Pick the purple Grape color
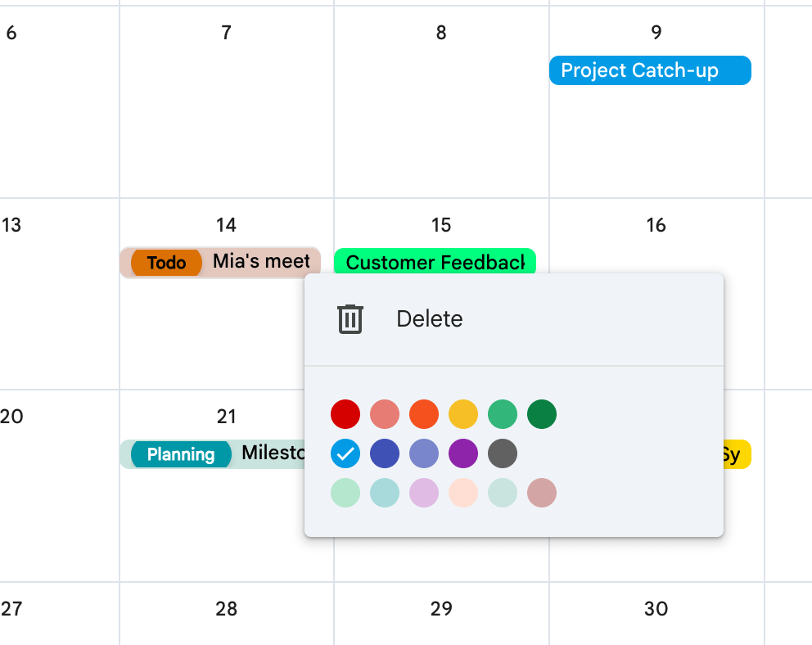 463,453
